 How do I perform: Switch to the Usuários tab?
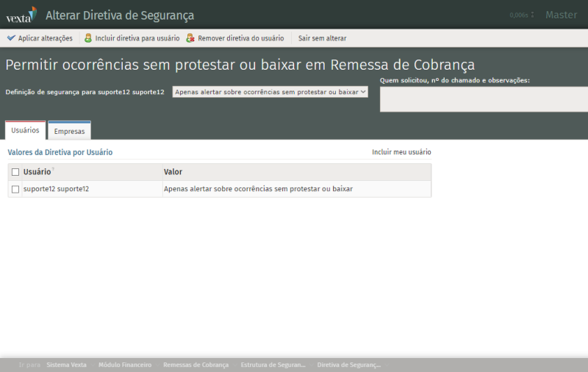coord(26,131)
